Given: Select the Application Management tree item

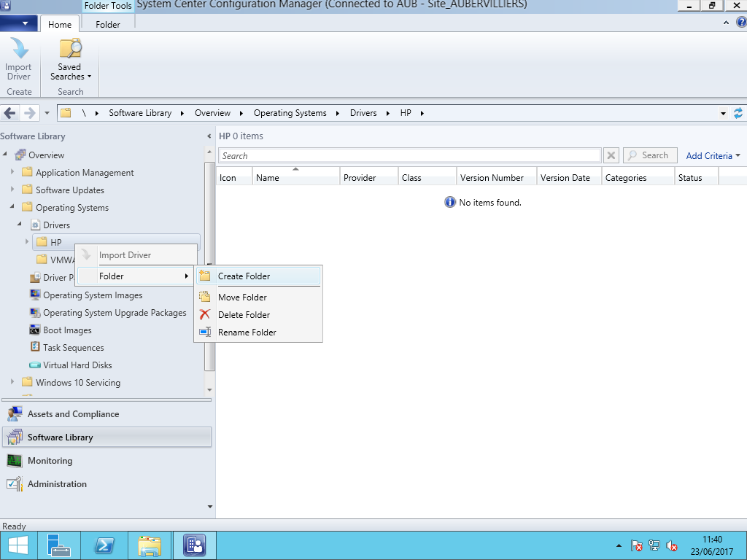Looking at the screenshot, I should (x=85, y=173).
